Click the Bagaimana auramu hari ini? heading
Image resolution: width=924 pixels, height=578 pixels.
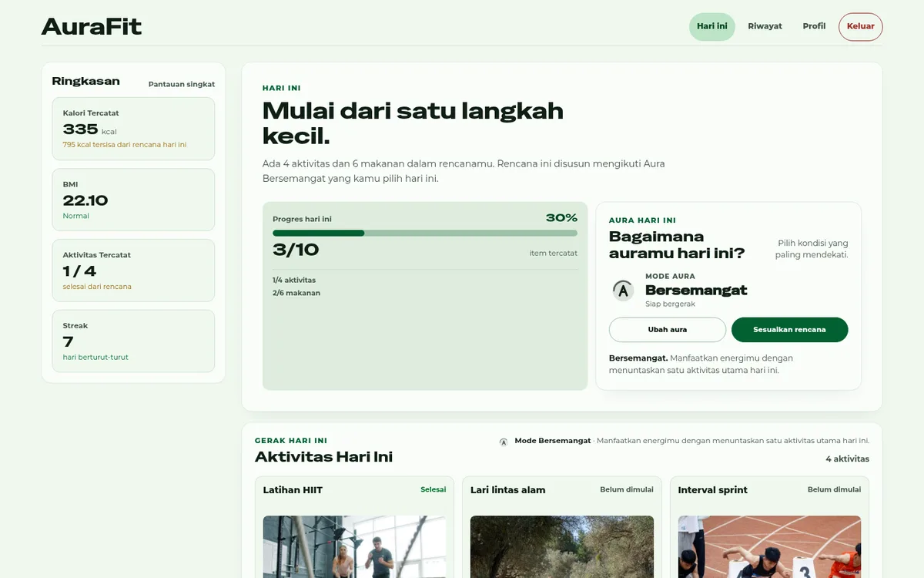677,244
